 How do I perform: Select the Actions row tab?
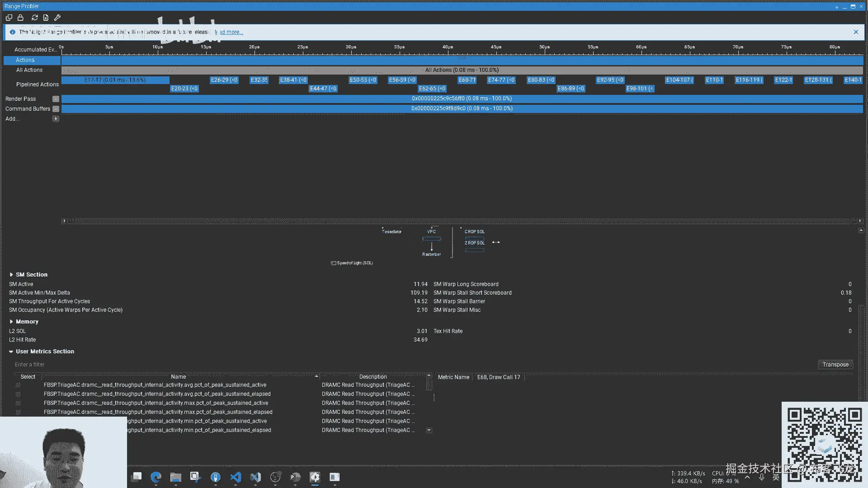[25, 60]
